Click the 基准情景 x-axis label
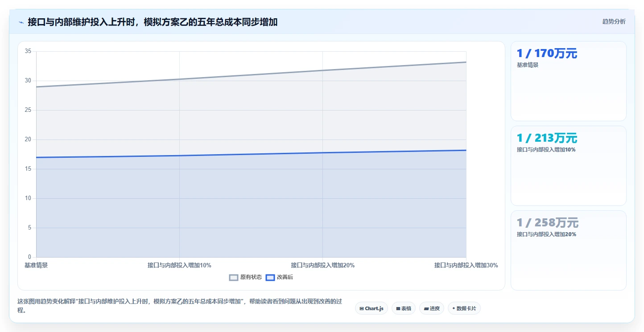This screenshot has width=644, height=332. [36, 265]
